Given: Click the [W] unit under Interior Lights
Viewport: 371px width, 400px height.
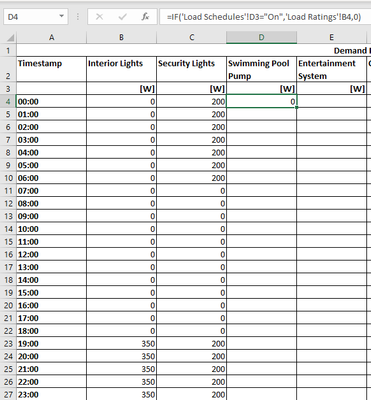Looking at the screenshot, I should [121, 89].
